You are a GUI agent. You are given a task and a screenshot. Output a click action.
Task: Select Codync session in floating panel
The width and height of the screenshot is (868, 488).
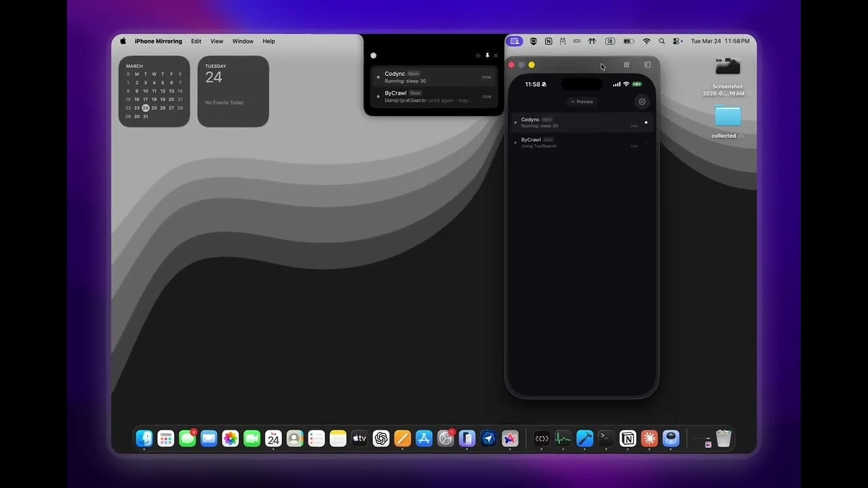coord(434,77)
